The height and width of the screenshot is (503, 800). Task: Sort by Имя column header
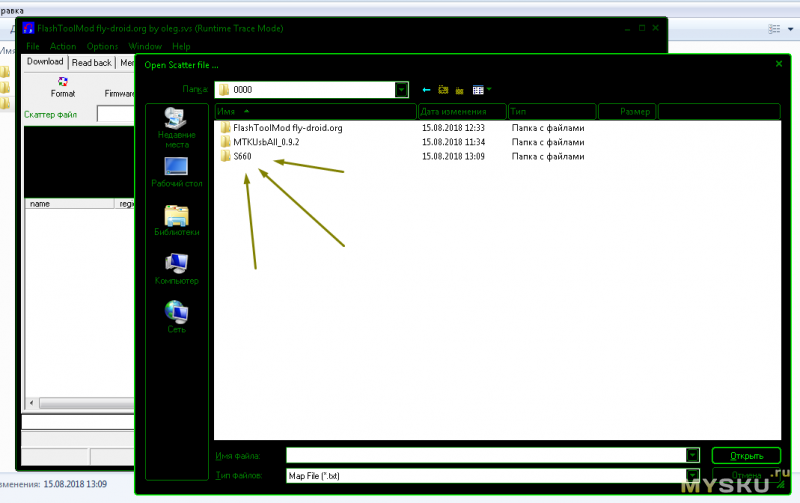pyautogui.click(x=316, y=111)
